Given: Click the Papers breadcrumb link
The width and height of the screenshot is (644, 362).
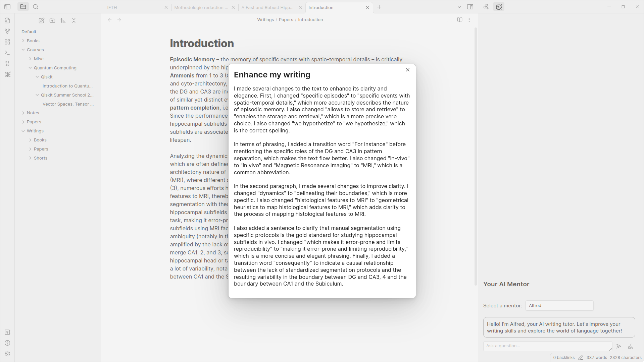Looking at the screenshot, I should [286, 20].
